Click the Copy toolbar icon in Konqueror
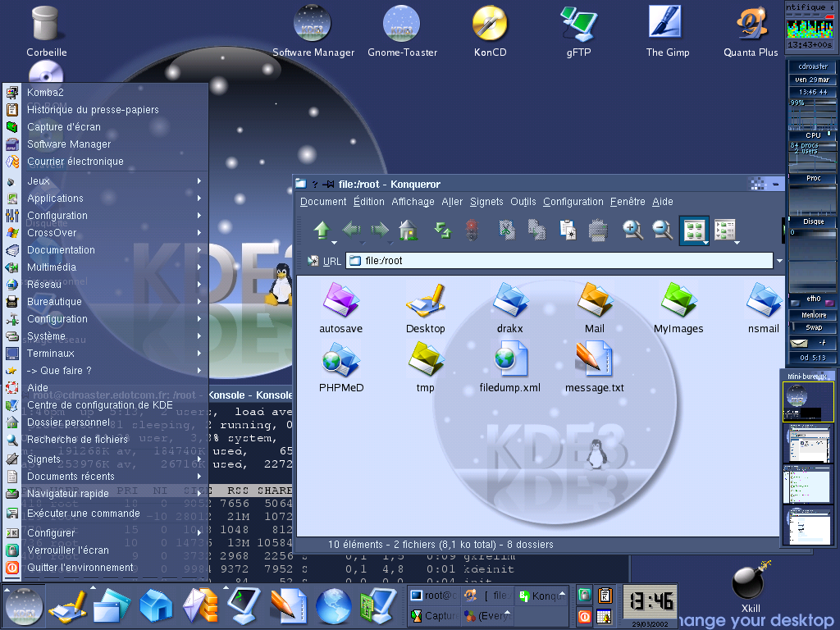Viewport: 840px width, 630px height. pyautogui.click(x=536, y=230)
